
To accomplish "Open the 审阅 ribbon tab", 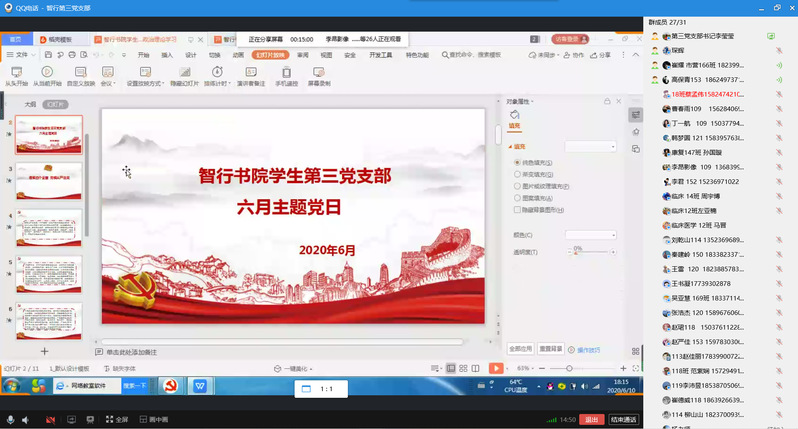I will point(302,55).
